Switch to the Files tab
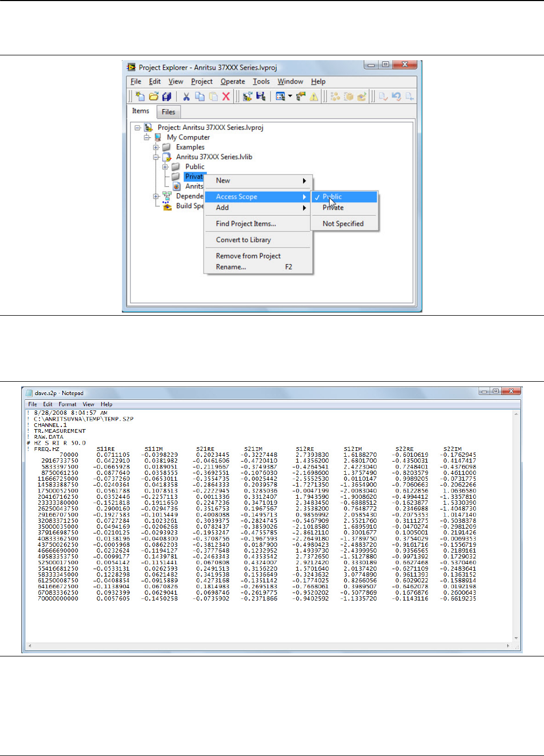 tap(168, 112)
